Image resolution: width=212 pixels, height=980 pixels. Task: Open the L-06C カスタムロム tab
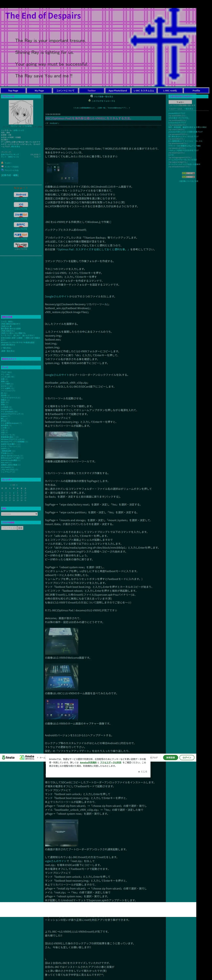(x=144, y=90)
